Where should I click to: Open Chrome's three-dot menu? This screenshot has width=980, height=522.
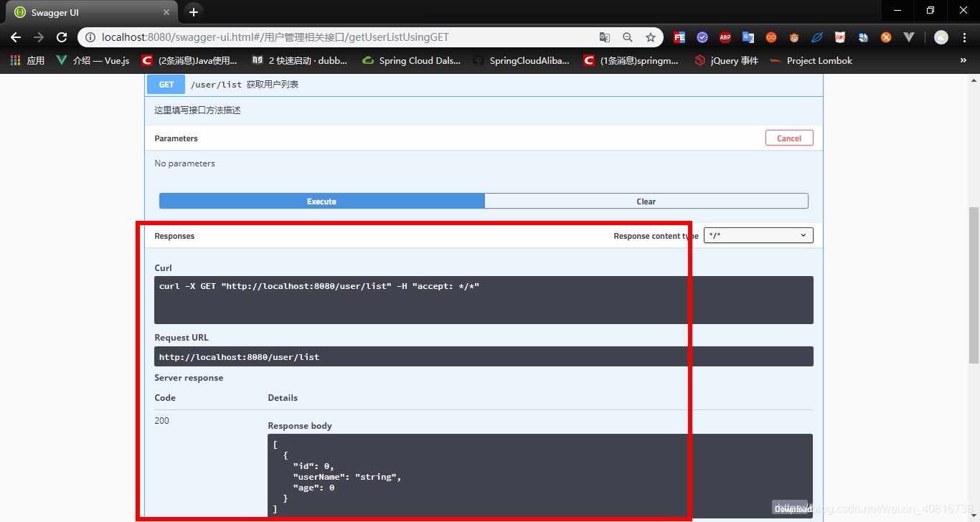click(965, 37)
